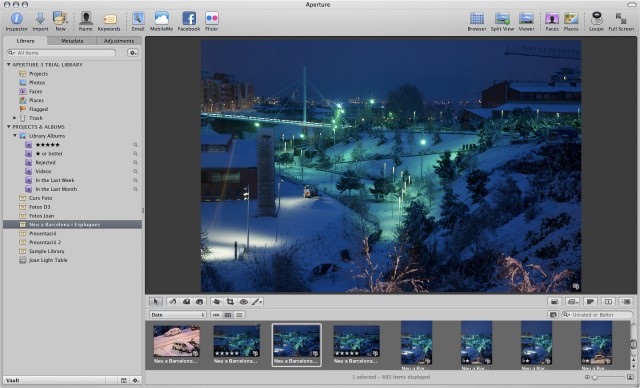The height and width of the screenshot is (388, 640).
Task: Activate the Loupe magnifier tool
Action: tap(596, 21)
